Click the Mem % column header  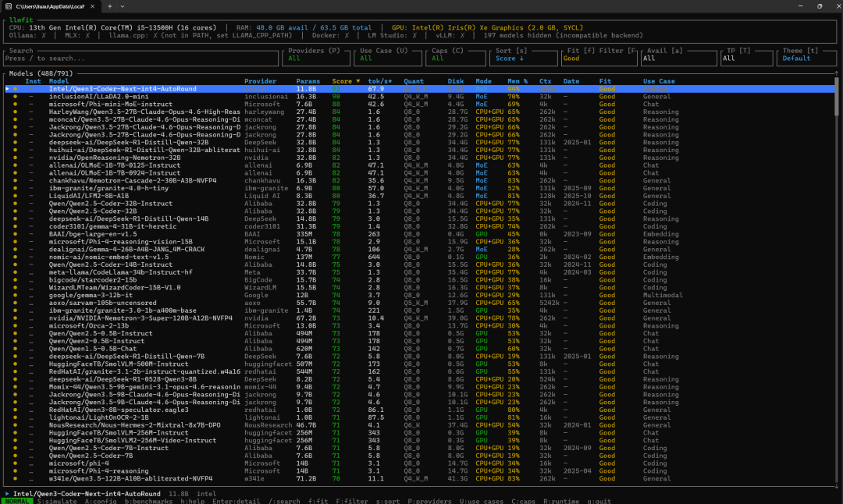click(x=518, y=81)
